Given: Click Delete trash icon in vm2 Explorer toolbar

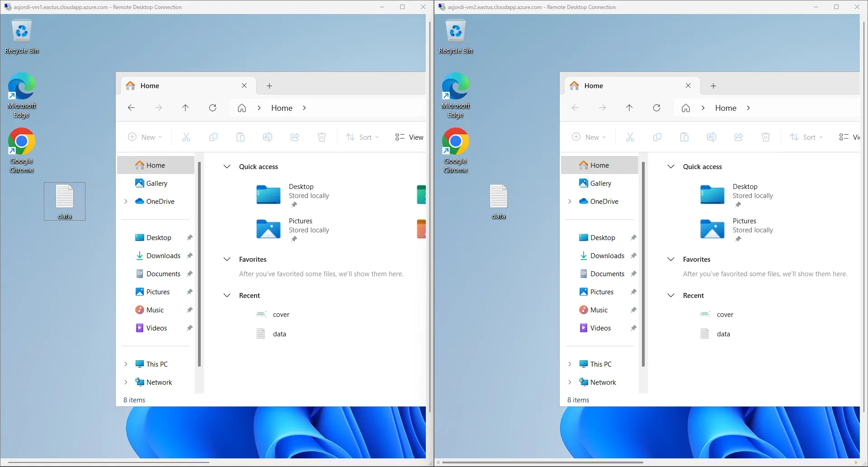Looking at the screenshot, I should pyautogui.click(x=766, y=137).
